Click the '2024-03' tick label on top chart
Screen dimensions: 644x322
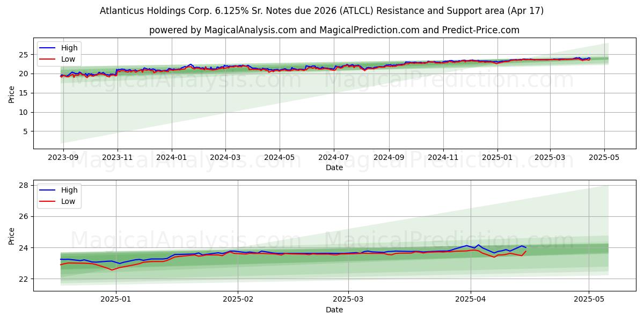[225, 158]
